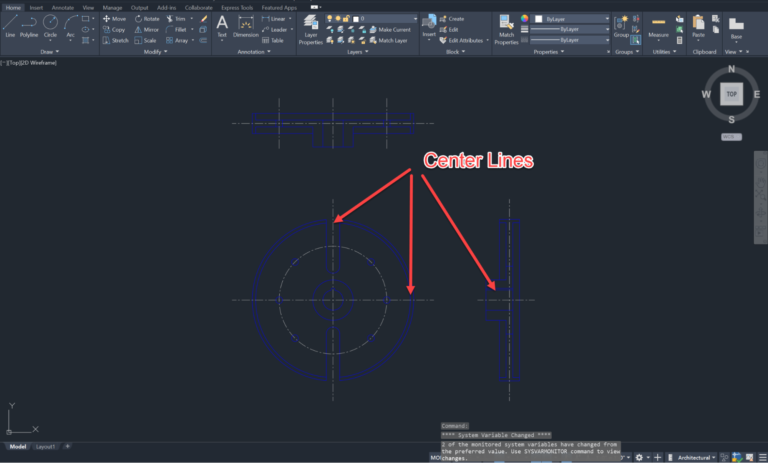Open the layer name dropdown
Viewport: 768px width, 463px height.
click(x=372, y=19)
